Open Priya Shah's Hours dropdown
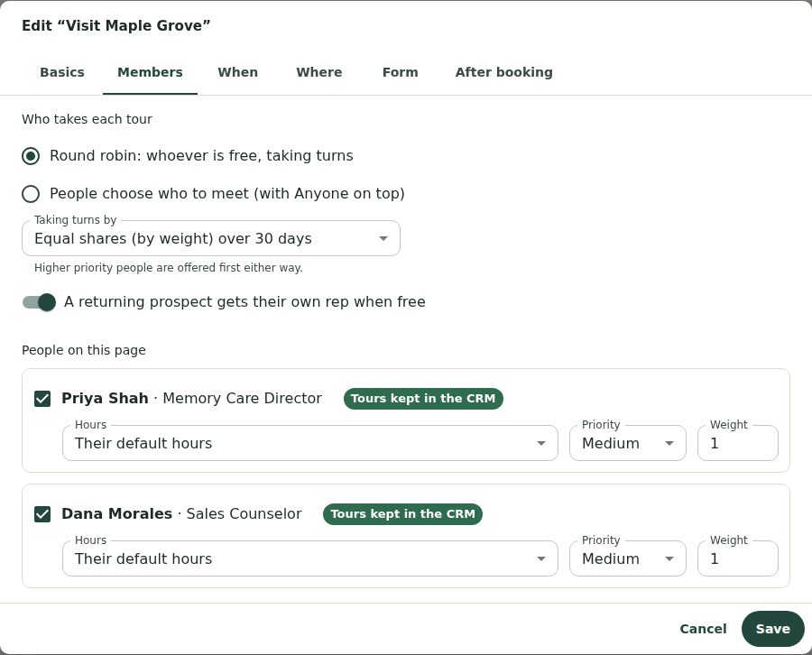812x655 pixels. pyautogui.click(x=310, y=443)
